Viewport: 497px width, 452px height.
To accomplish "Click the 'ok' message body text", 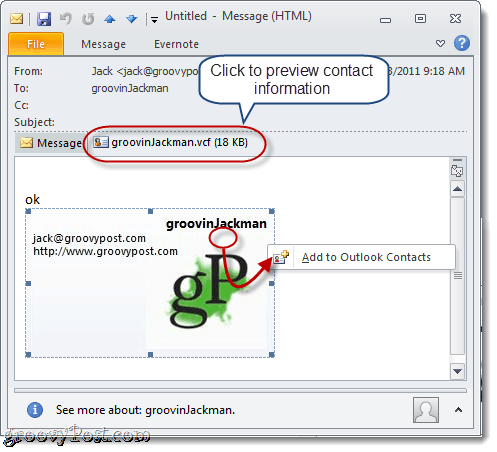I will click(32, 200).
